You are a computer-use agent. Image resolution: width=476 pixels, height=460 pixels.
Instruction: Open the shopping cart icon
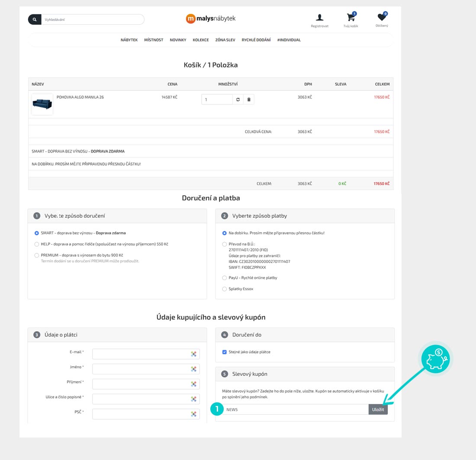pos(351,18)
